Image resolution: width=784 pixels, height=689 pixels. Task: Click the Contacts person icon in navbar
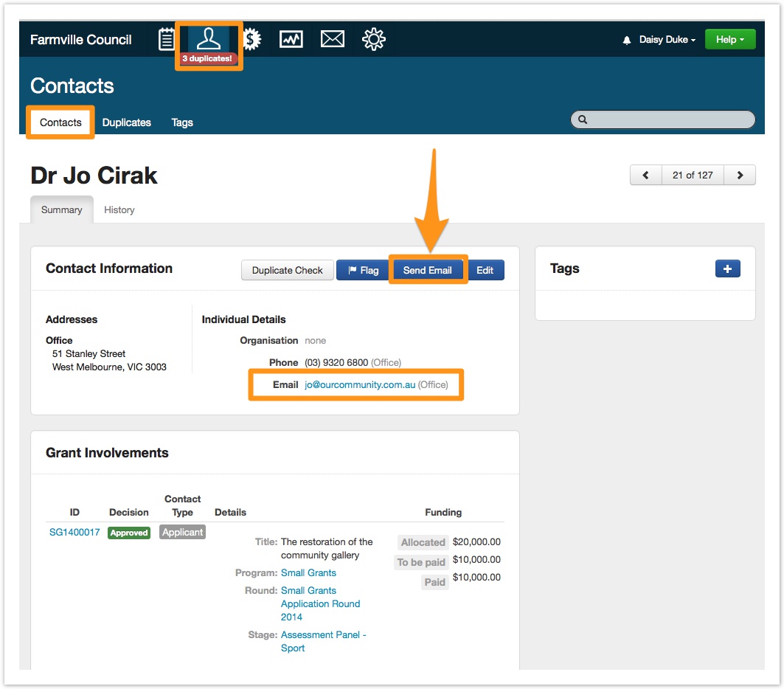(x=209, y=40)
